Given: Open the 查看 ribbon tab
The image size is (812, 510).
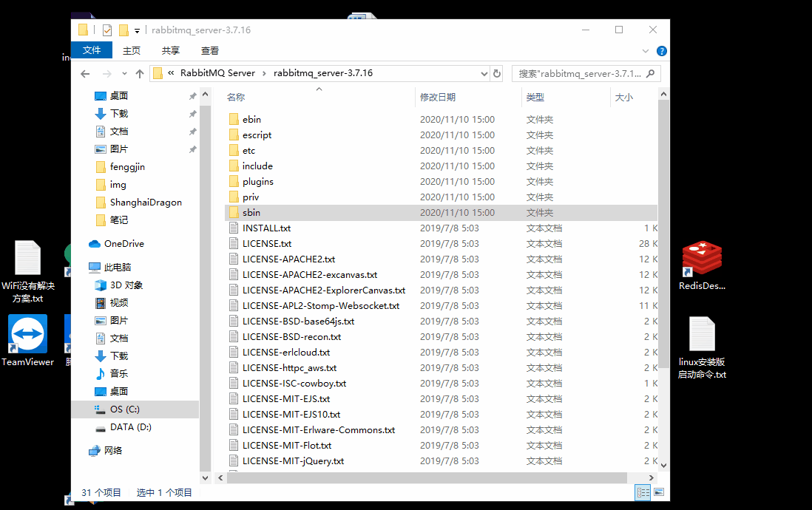Looking at the screenshot, I should click(x=210, y=51).
